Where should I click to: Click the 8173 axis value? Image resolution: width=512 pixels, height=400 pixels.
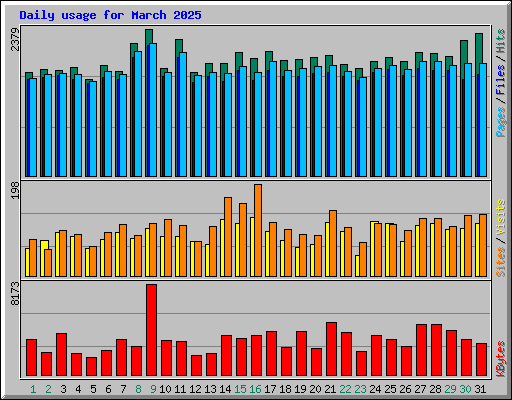click(16, 294)
